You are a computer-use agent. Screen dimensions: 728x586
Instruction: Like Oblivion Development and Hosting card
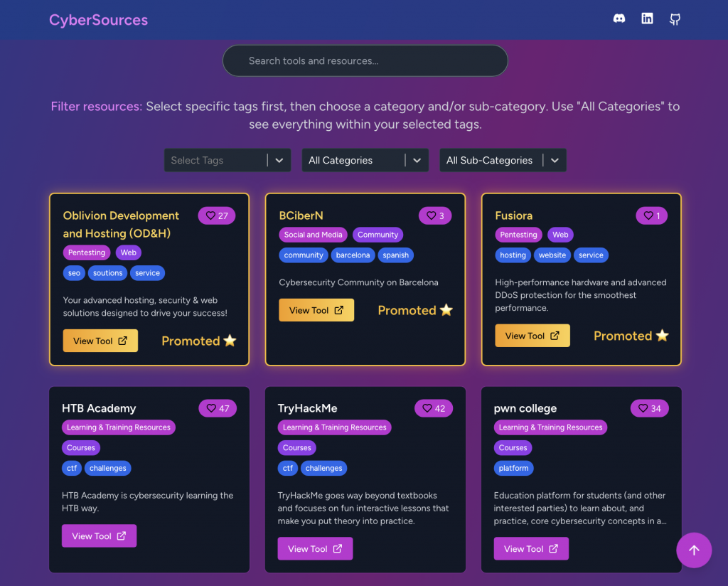point(217,215)
